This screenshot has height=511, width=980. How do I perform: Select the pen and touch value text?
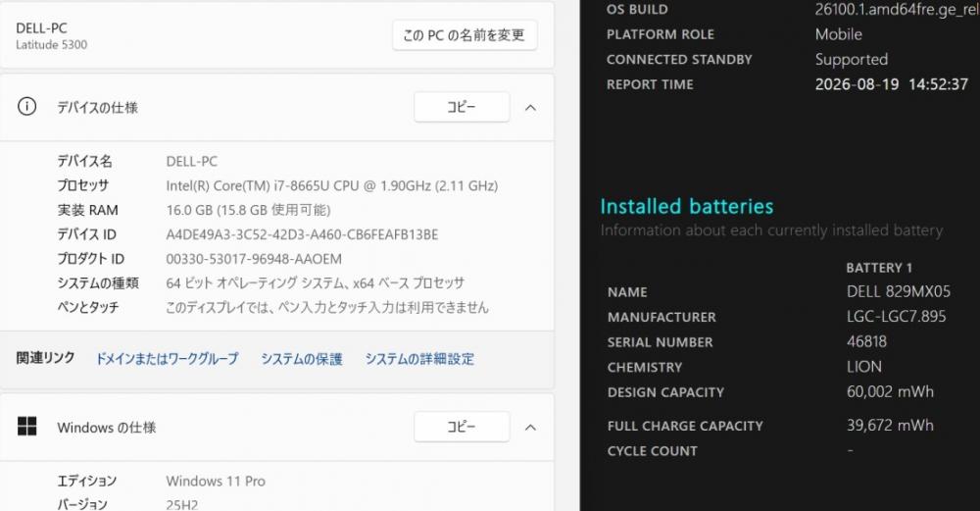pyautogui.click(x=327, y=308)
